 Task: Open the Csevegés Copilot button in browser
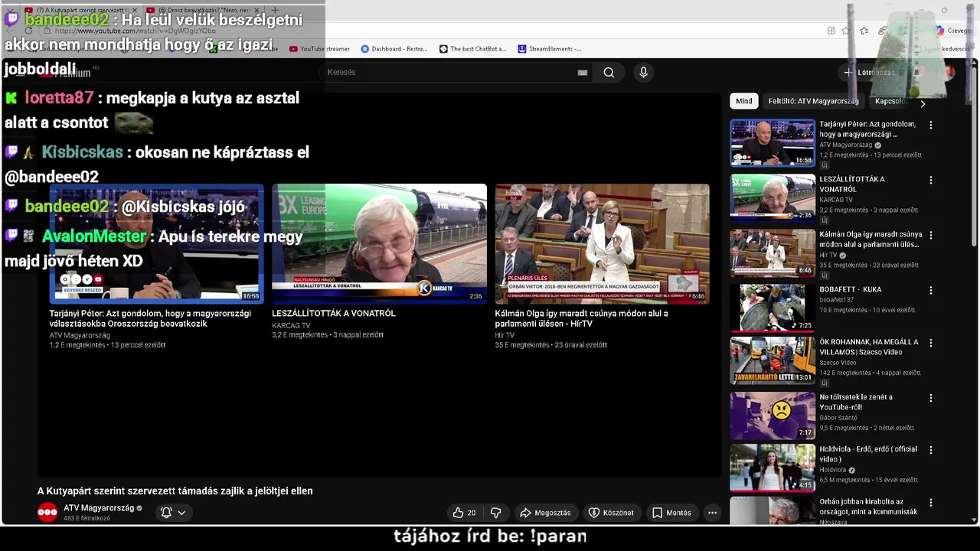coord(953,31)
